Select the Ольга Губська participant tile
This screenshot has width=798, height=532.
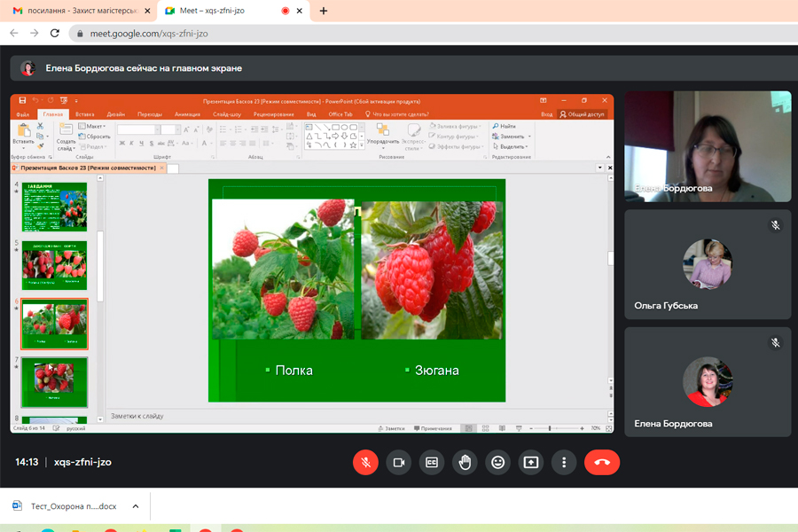point(708,264)
